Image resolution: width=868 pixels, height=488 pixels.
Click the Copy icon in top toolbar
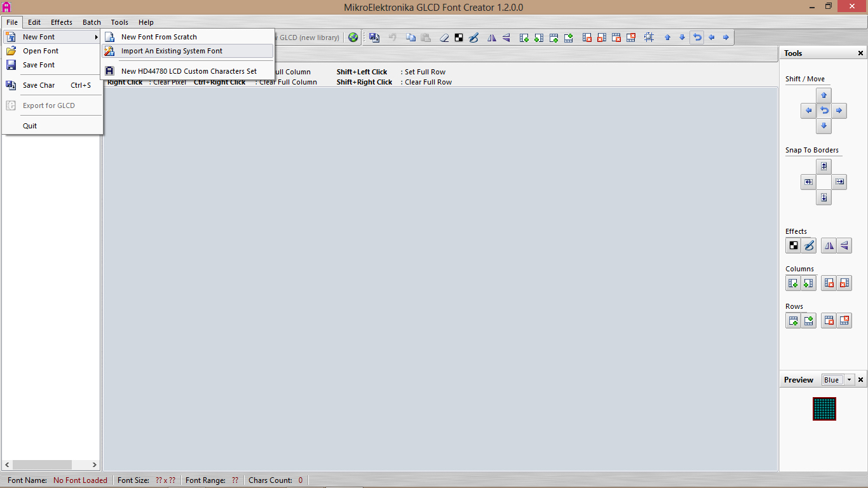[410, 37]
